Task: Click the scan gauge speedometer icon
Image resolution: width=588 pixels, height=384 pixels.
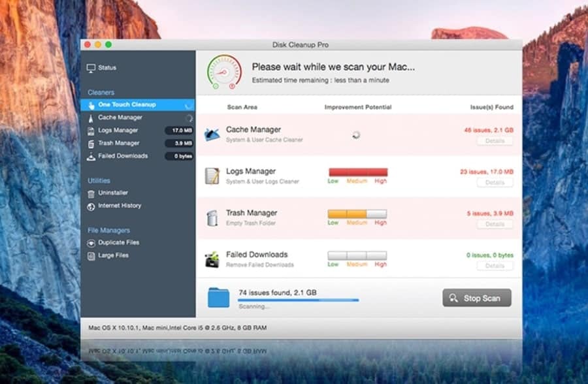Action: coord(224,72)
